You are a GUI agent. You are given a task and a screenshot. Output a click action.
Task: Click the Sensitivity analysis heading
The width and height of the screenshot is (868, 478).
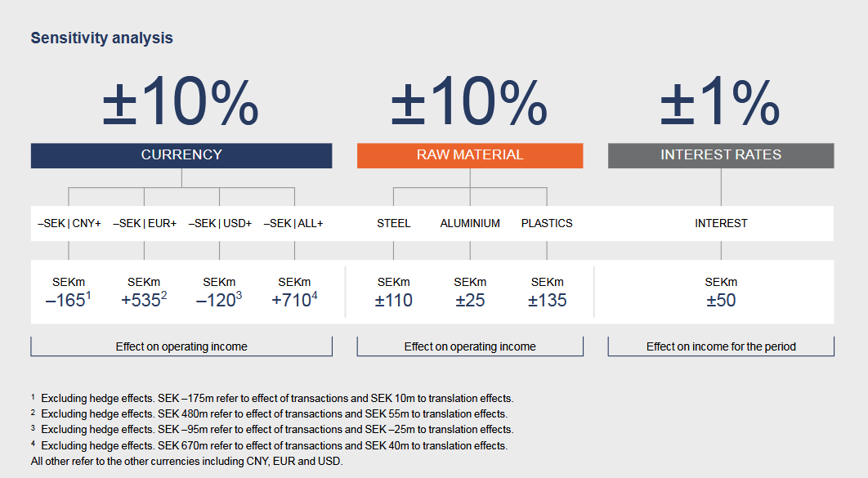click(x=101, y=38)
